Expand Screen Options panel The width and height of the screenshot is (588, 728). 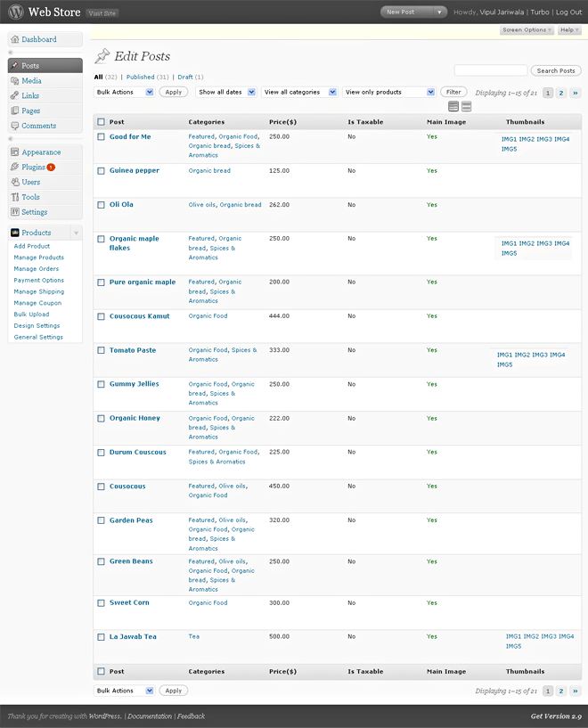point(527,29)
